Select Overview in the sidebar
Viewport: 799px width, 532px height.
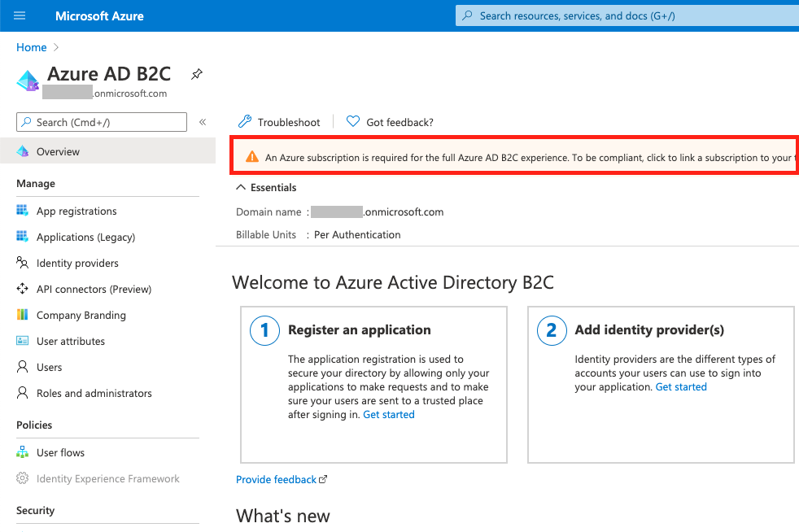(56, 151)
